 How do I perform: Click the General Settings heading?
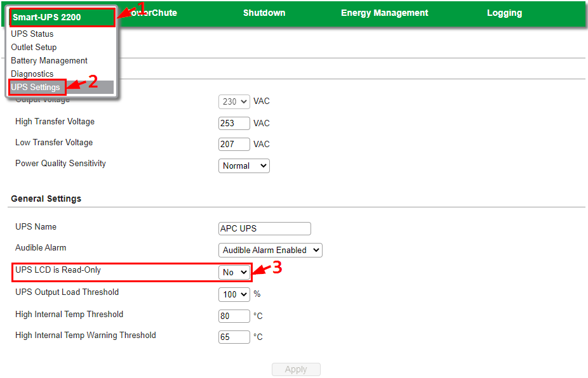[46, 199]
